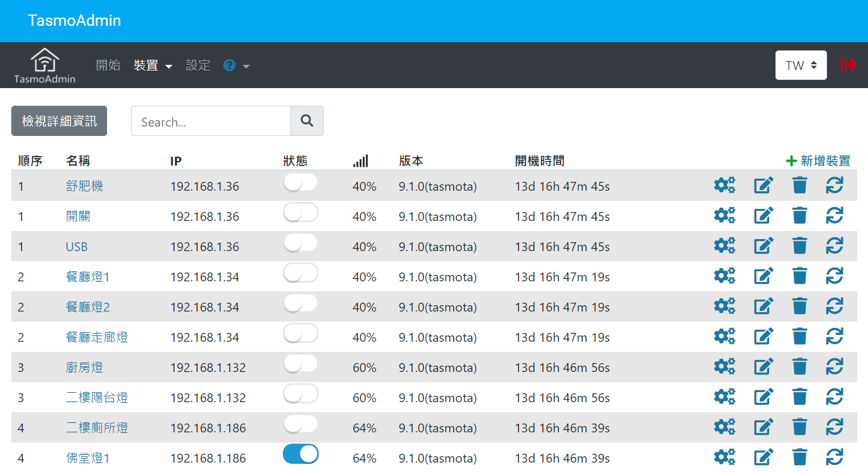
Task: Click the 順序 column header
Action: tap(30, 161)
